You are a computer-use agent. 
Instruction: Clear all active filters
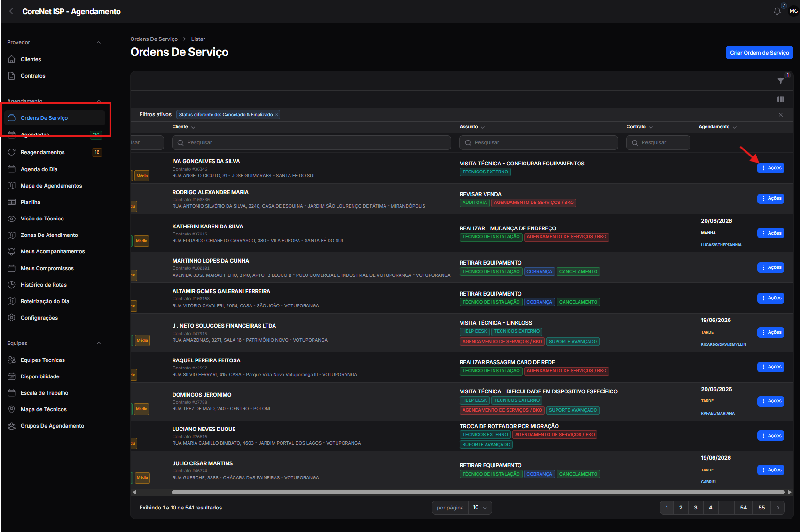click(x=780, y=115)
